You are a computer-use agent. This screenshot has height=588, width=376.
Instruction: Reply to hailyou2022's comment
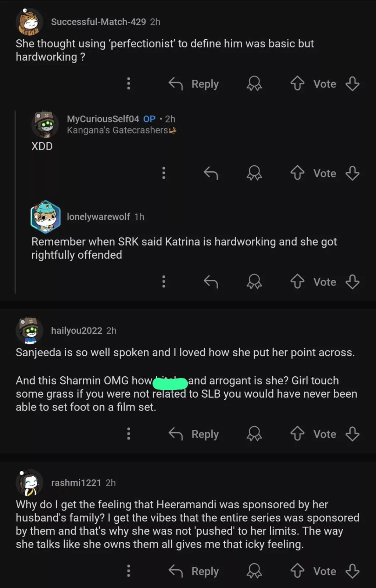tap(194, 434)
